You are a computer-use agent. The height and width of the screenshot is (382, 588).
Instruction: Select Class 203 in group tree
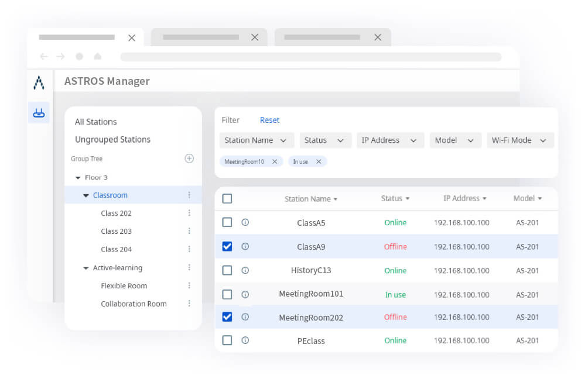pyautogui.click(x=116, y=231)
